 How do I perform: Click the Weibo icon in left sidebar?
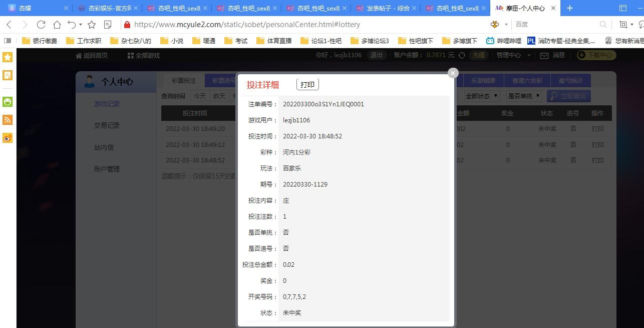[x=8, y=138]
